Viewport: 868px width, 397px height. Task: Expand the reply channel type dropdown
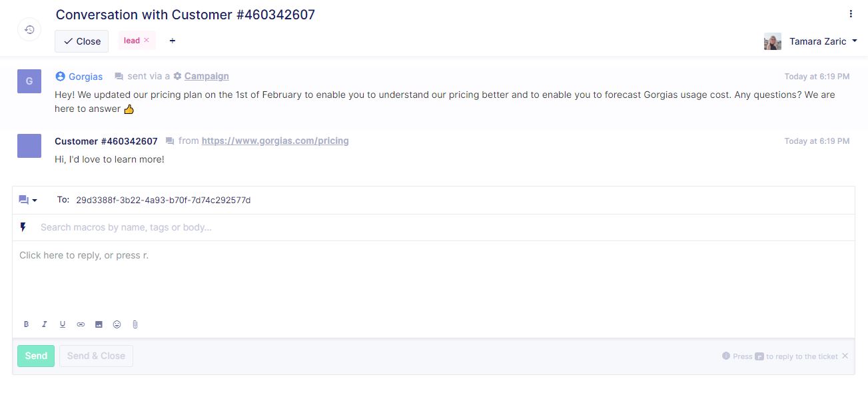click(x=28, y=200)
